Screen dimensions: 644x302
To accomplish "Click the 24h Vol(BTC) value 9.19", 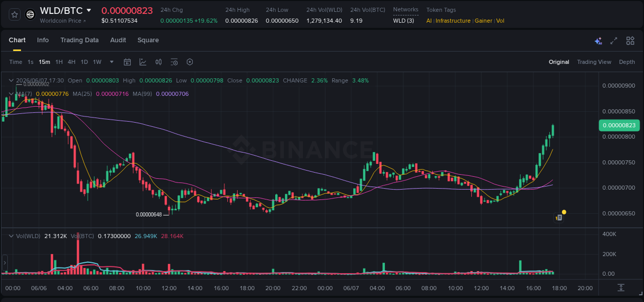I will click(357, 21).
